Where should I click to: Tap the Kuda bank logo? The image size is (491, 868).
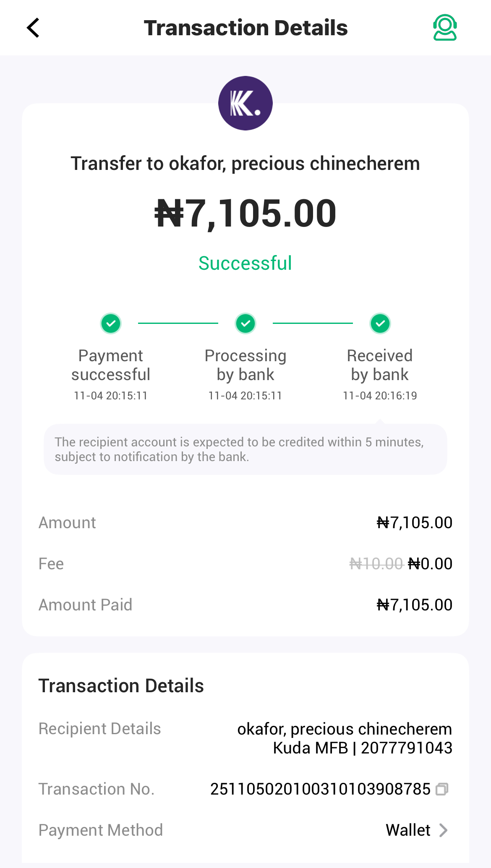tap(245, 103)
